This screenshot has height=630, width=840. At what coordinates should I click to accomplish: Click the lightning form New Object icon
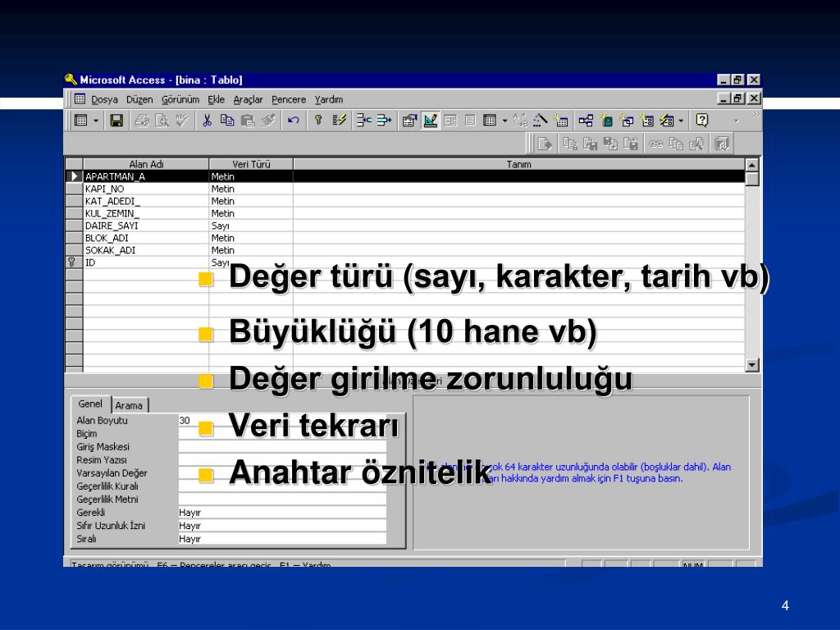(666, 121)
